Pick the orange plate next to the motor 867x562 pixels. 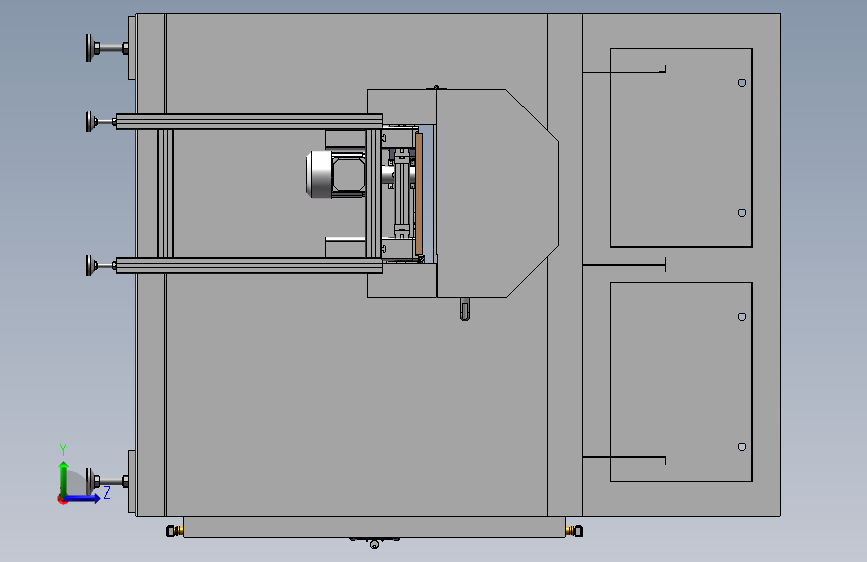click(x=419, y=194)
